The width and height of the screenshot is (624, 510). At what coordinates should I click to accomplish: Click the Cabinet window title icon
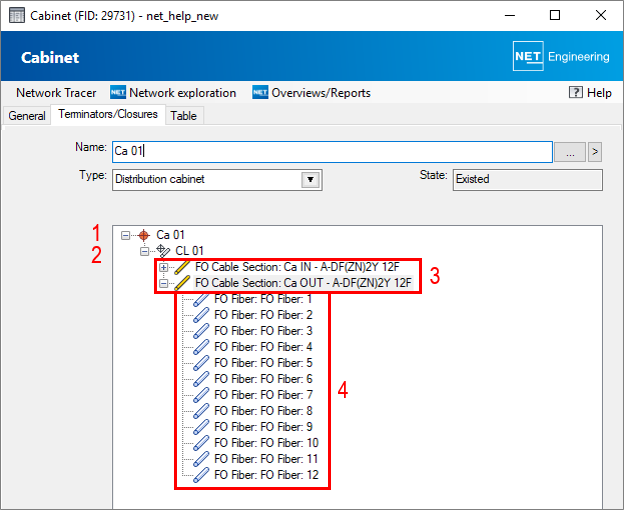17,16
